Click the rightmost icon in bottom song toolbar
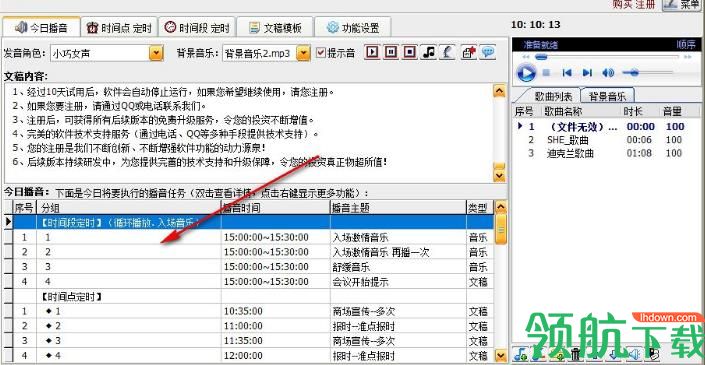The image size is (705, 365). pyautogui.click(x=653, y=355)
